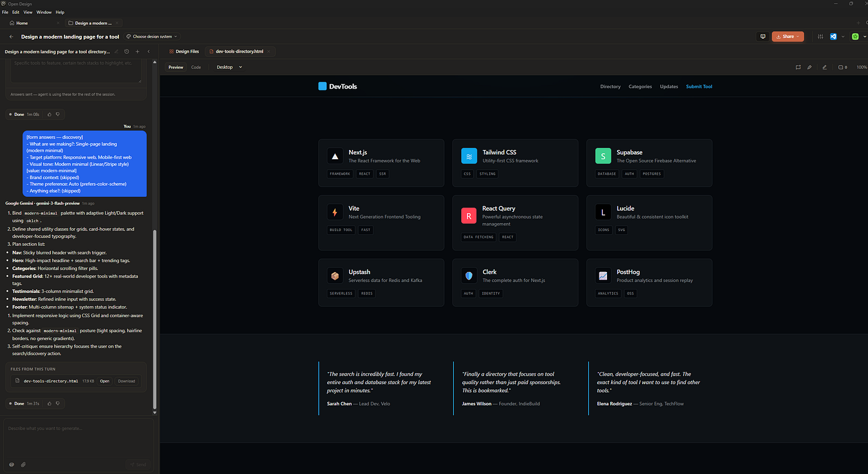The height and width of the screenshot is (474, 868).
Task: Focus the Describe what you want to generate field
Action: pyautogui.click(x=78, y=439)
